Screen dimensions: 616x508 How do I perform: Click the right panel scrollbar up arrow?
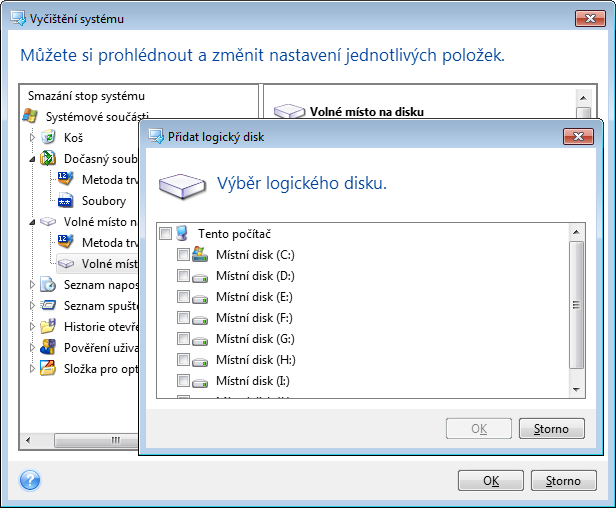[583, 97]
